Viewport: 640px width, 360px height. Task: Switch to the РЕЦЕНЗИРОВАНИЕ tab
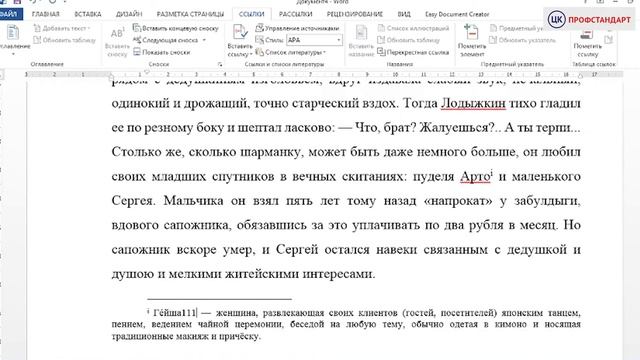(355, 14)
